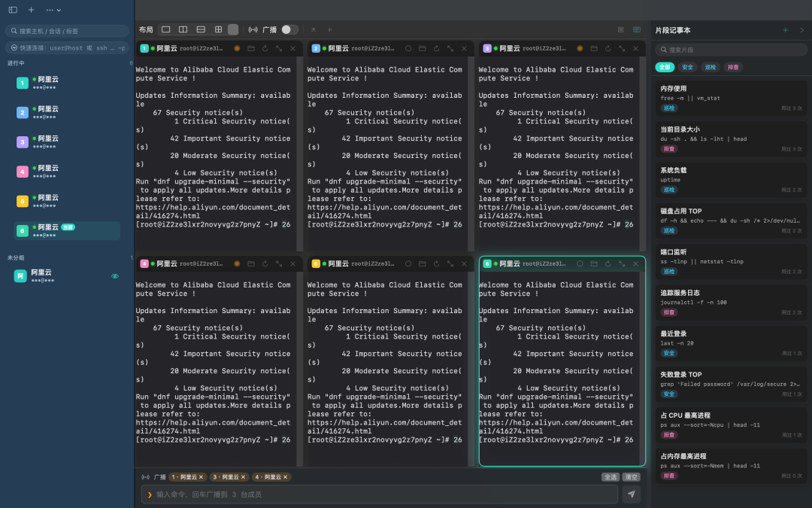Search snippets in 搜索片段 field
Viewport: 812px width, 508px height.
coord(731,50)
